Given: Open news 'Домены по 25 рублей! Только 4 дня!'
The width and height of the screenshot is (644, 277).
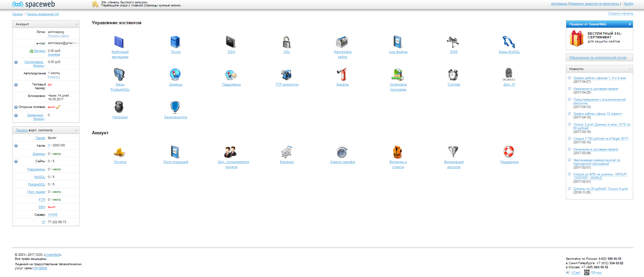Looking at the screenshot, I should click(601, 189).
